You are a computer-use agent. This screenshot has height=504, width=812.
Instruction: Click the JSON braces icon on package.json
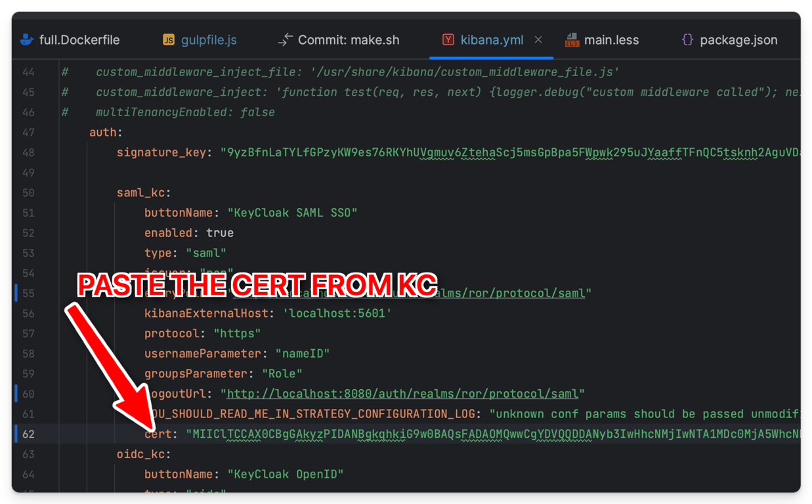click(x=687, y=40)
